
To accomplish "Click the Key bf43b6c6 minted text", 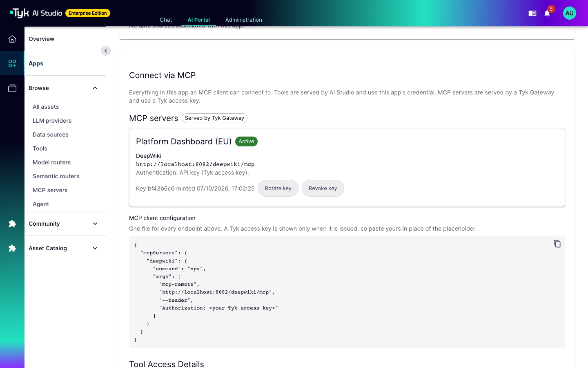I will pos(195,188).
